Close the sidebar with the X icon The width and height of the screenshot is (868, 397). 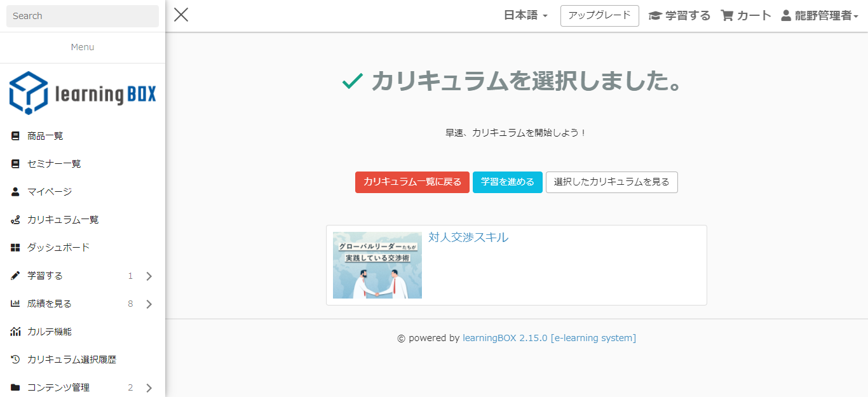point(181,15)
